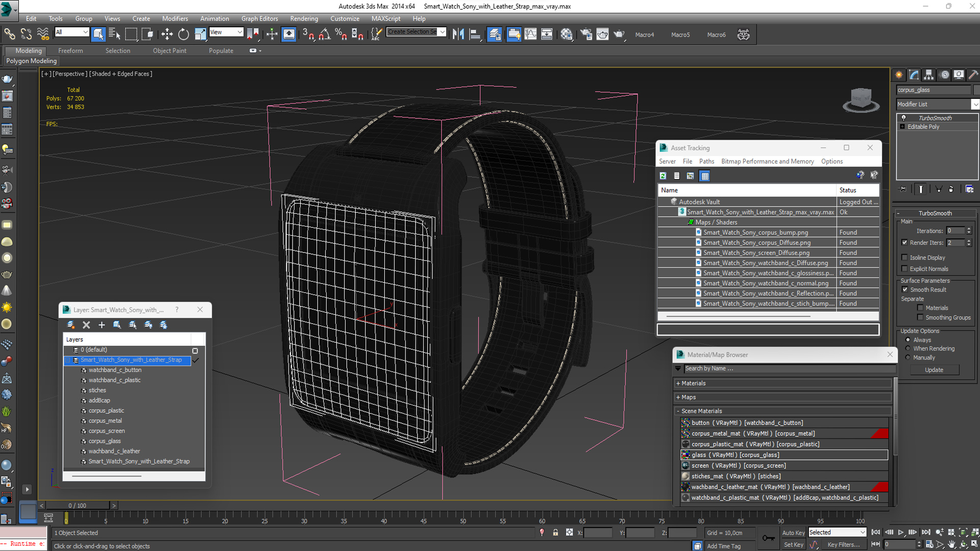Choose the Select and Scale tool
The height and width of the screenshot is (551, 980).
point(200,34)
